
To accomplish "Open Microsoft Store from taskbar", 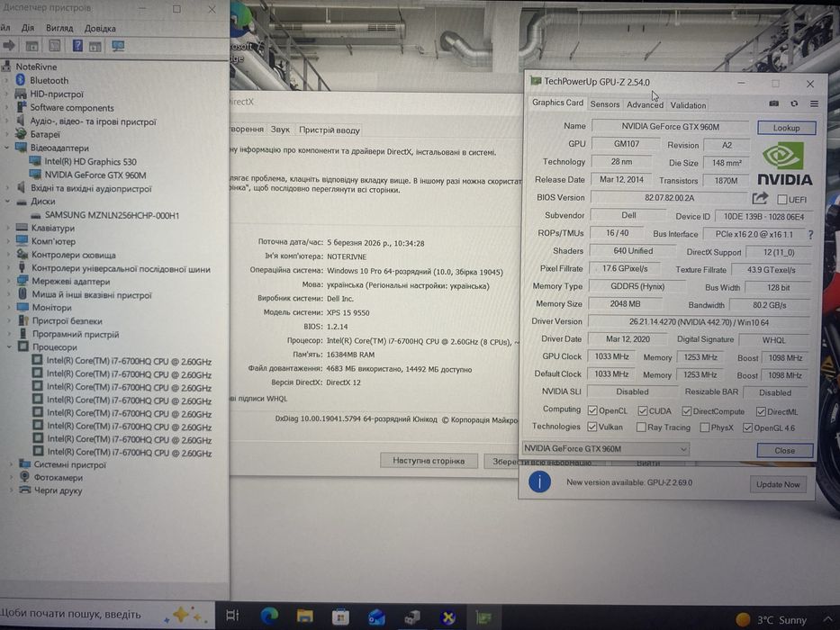I will 340,617.
